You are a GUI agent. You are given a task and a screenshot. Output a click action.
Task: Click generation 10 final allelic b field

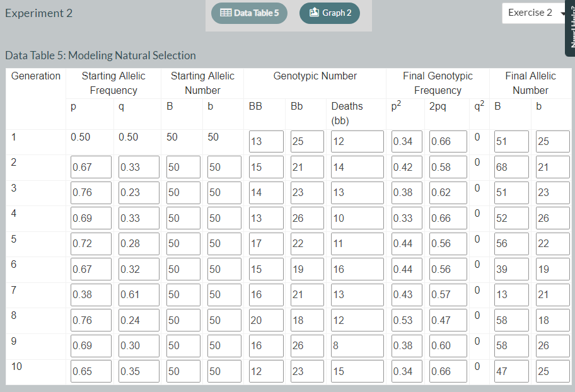553,371
